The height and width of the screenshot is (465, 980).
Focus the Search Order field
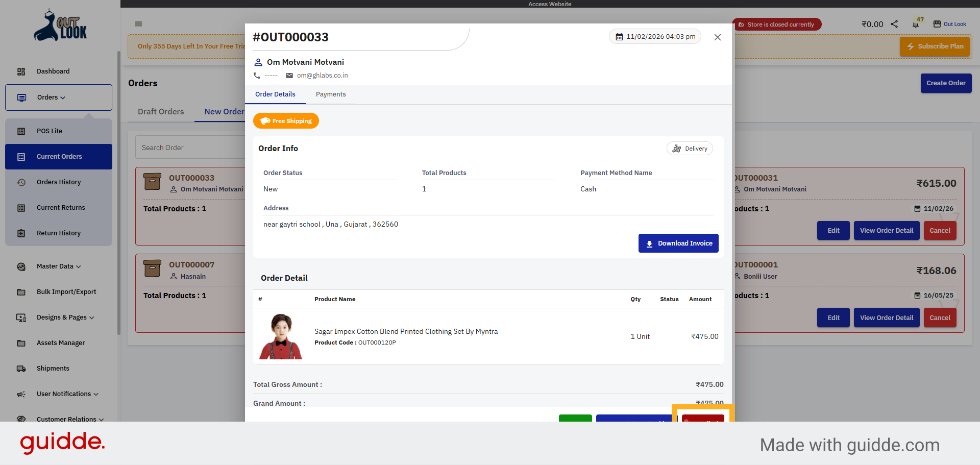190,148
